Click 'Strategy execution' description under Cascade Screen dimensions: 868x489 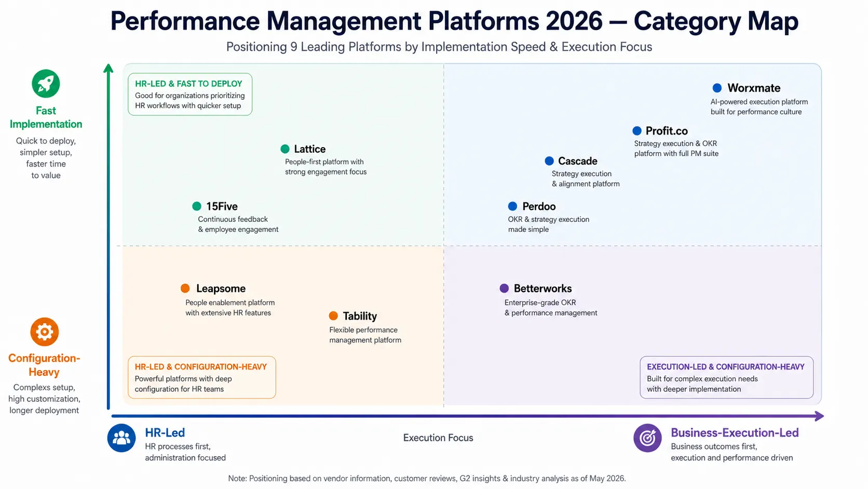[581, 174]
